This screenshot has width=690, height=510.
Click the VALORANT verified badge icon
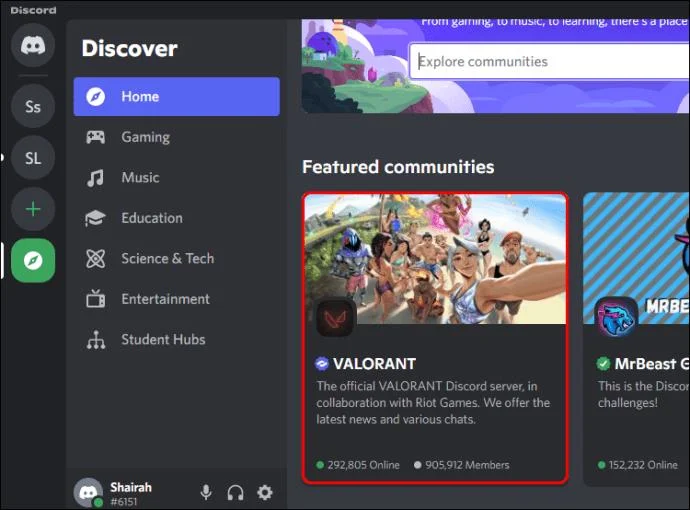pyautogui.click(x=322, y=363)
